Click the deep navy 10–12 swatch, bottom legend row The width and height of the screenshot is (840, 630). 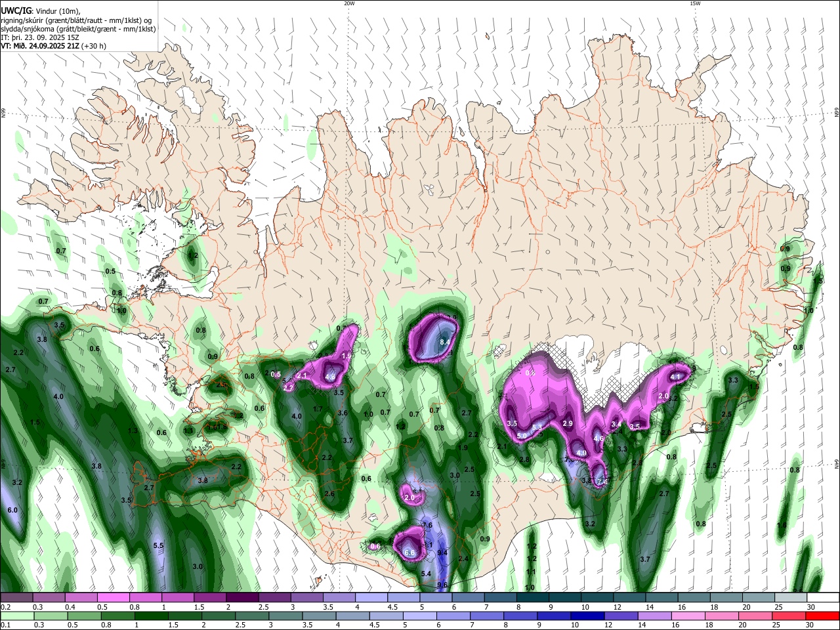588,616
